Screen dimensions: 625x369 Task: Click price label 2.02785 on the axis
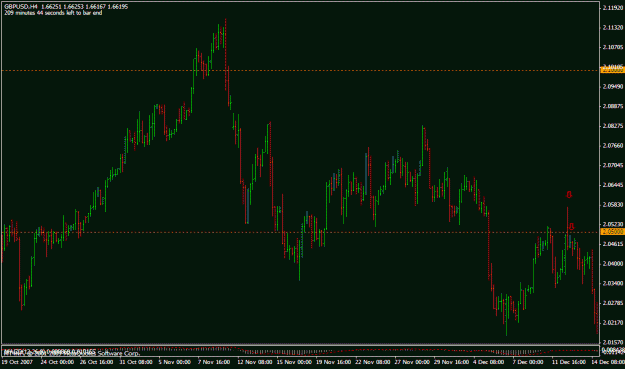pyautogui.click(x=613, y=303)
